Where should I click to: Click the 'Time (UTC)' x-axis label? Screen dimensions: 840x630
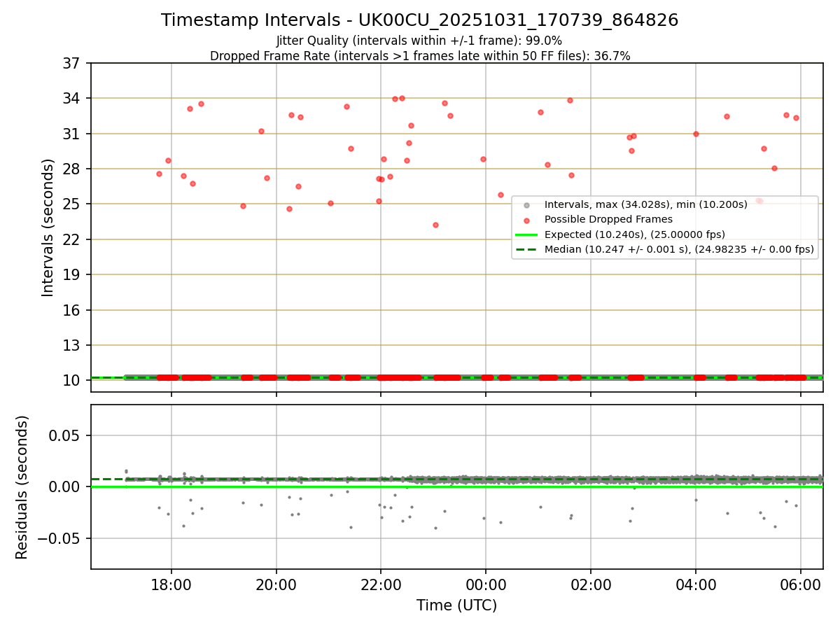pyautogui.click(x=456, y=605)
